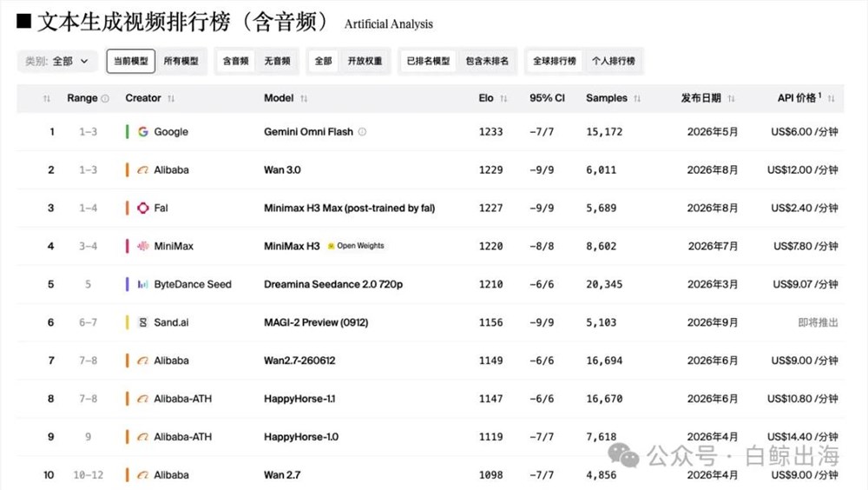Select 包含未排名 filter

tap(487, 61)
